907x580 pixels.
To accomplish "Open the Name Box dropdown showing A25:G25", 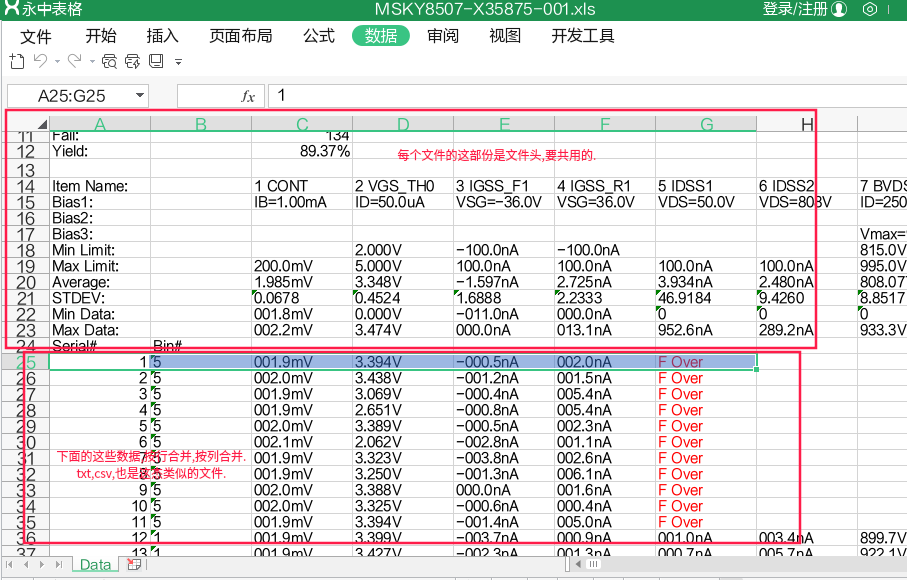I will (x=139, y=95).
